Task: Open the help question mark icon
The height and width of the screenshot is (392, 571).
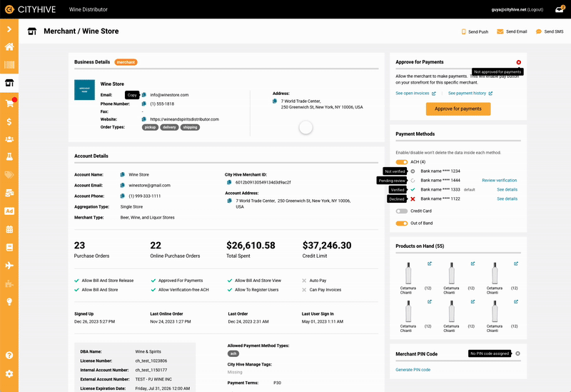Action: point(9,355)
